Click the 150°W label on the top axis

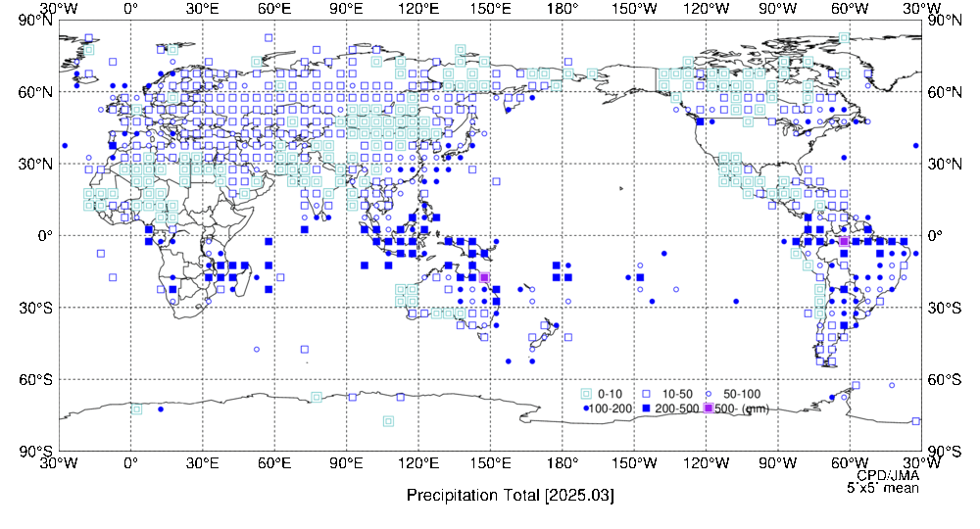634,8
